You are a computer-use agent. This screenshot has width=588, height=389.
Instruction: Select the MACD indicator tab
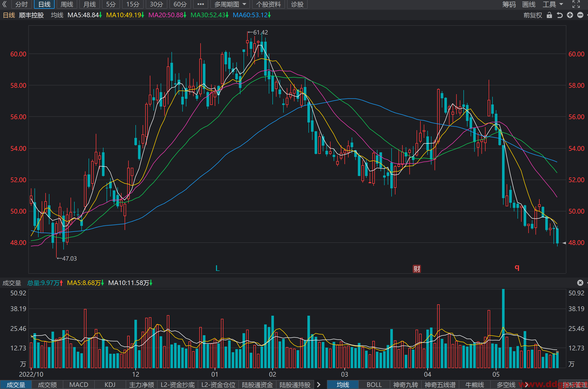tap(79, 385)
